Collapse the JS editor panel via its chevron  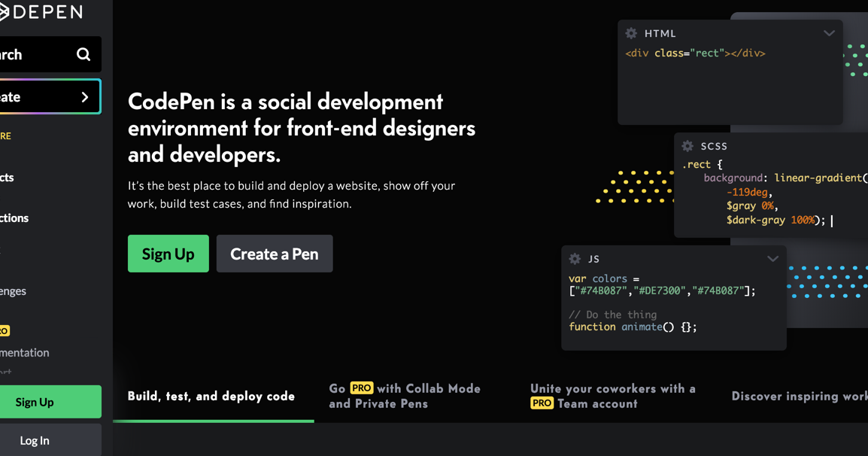(772, 259)
